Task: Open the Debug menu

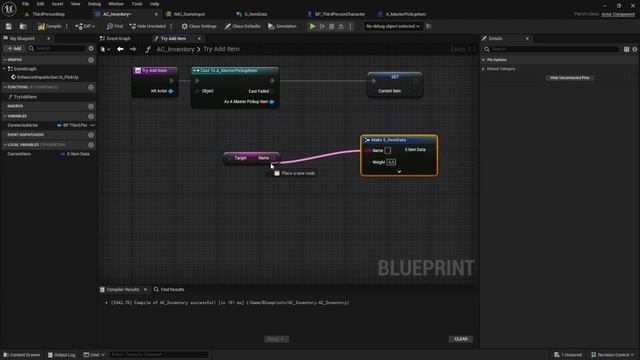Action: coord(94,4)
